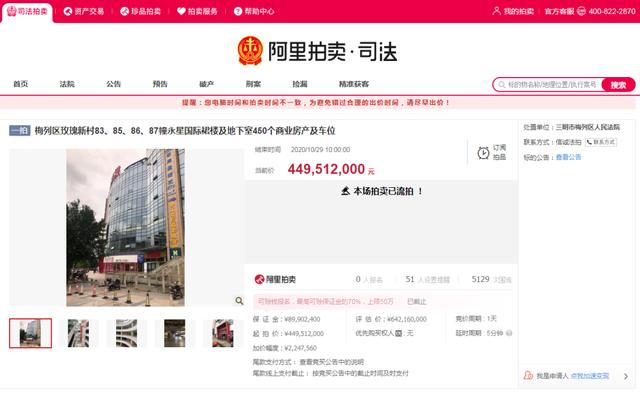
Task: Click the 资产交易 icon in top bar
Action: [68, 11]
